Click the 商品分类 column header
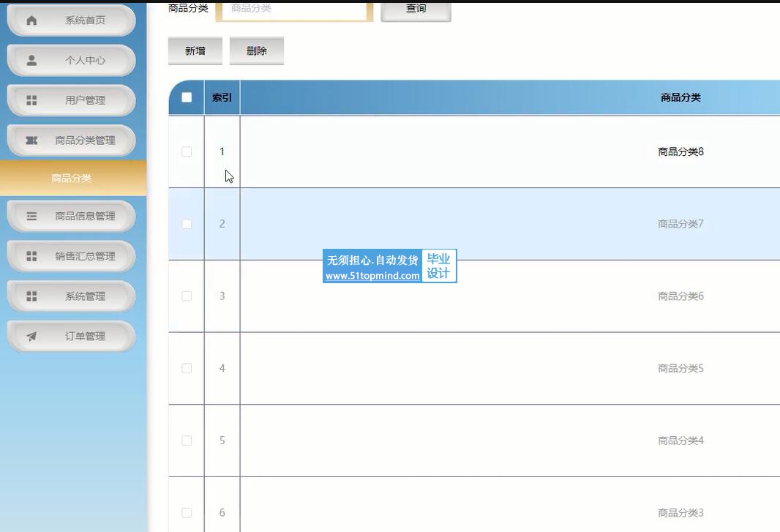Viewport: 780px width, 532px height. (680, 97)
